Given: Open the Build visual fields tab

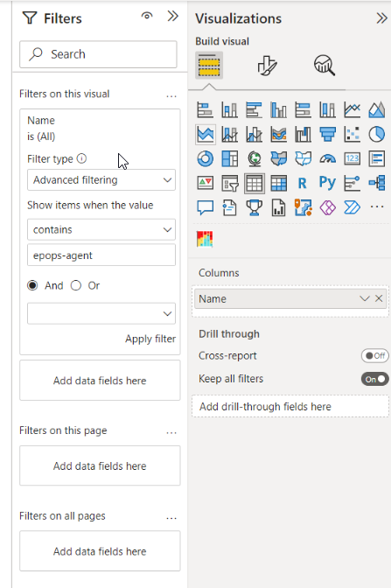Looking at the screenshot, I should point(209,66).
